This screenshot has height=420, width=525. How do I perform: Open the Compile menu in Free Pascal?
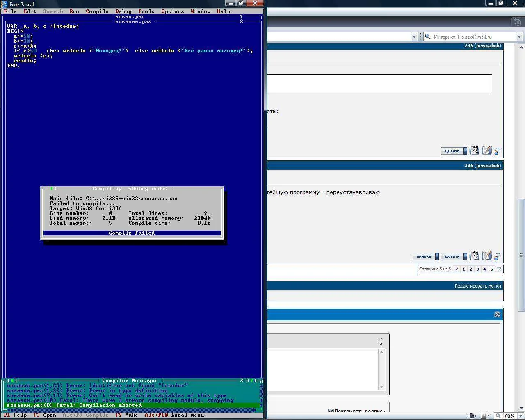97,11
